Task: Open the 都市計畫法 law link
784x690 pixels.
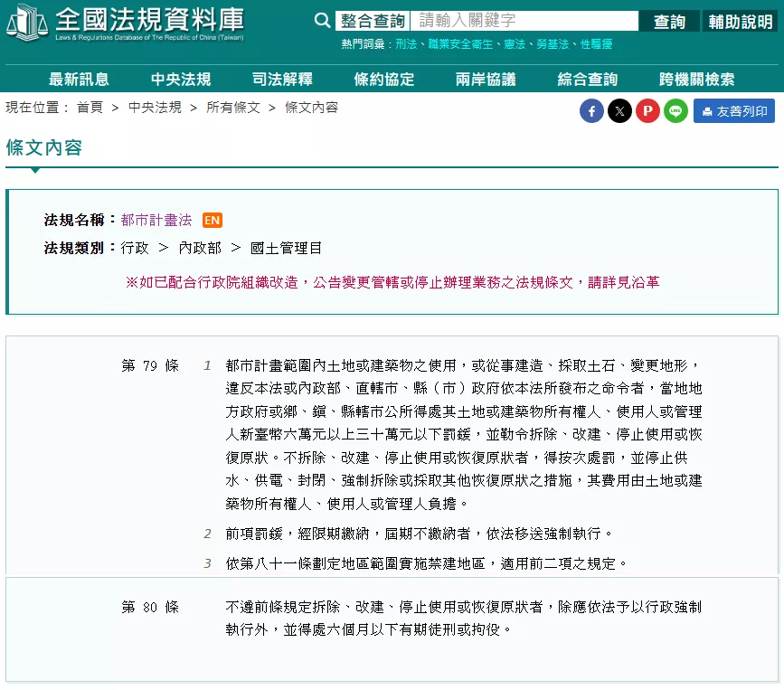Action: 156,220
